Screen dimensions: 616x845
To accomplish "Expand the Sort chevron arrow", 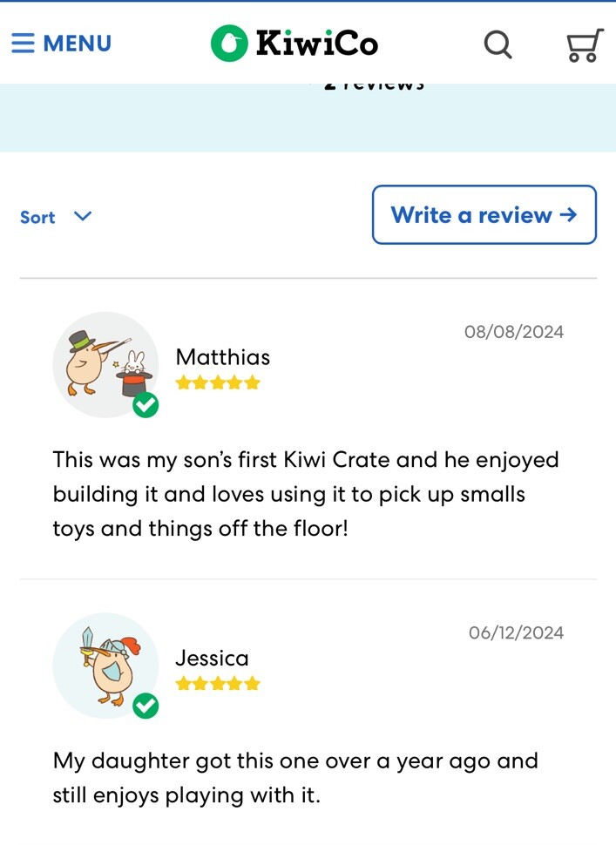I will click(x=83, y=216).
